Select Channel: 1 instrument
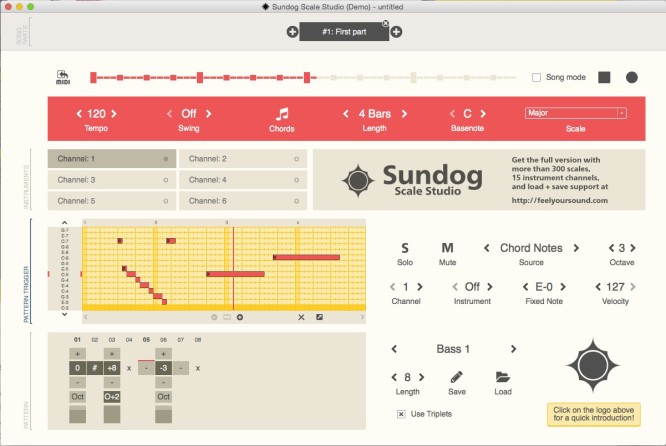Image resolution: width=666 pixels, height=446 pixels. (x=112, y=158)
